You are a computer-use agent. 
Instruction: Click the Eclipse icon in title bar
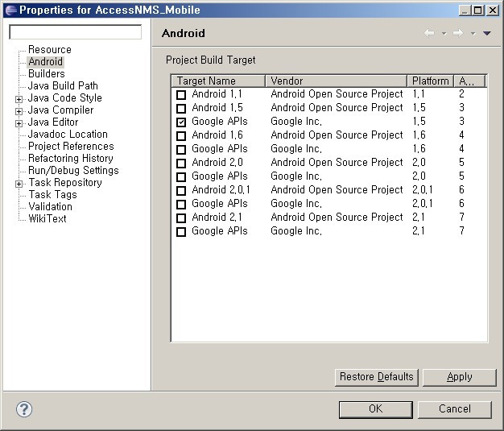pyautogui.click(x=10, y=10)
